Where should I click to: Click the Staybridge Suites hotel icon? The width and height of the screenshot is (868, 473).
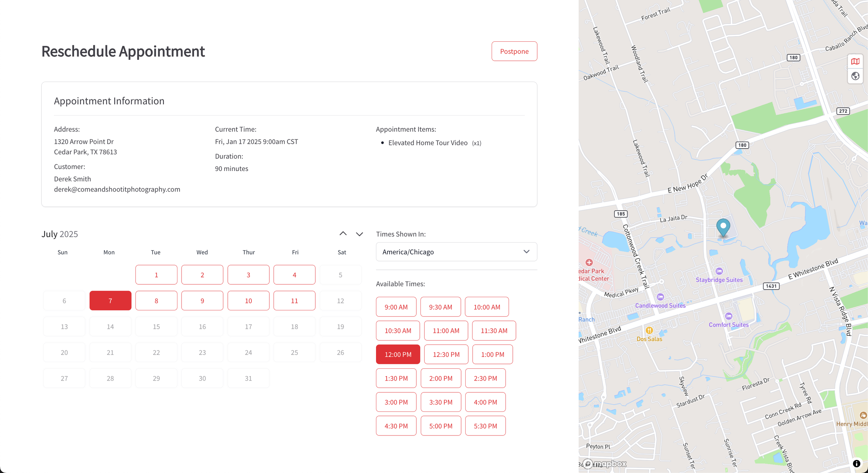(x=719, y=271)
